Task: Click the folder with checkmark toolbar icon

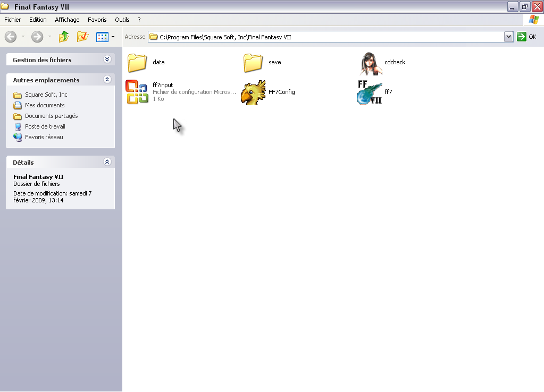Action: click(82, 37)
